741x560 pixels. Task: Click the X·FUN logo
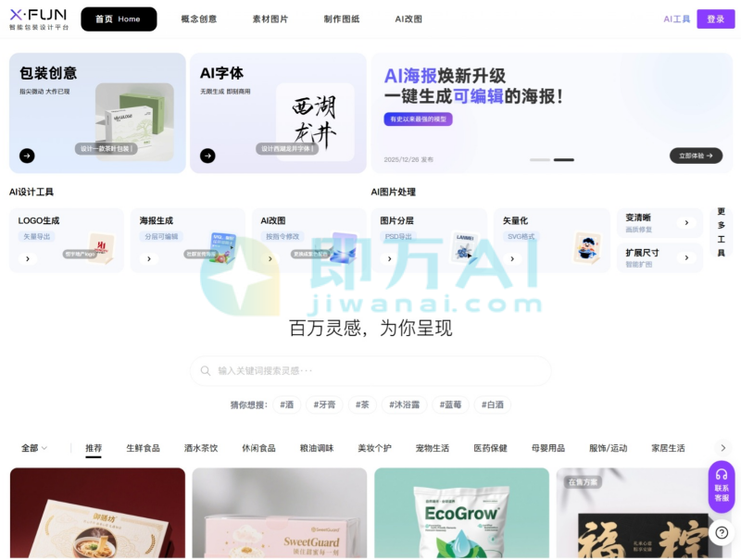tap(39, 19)
